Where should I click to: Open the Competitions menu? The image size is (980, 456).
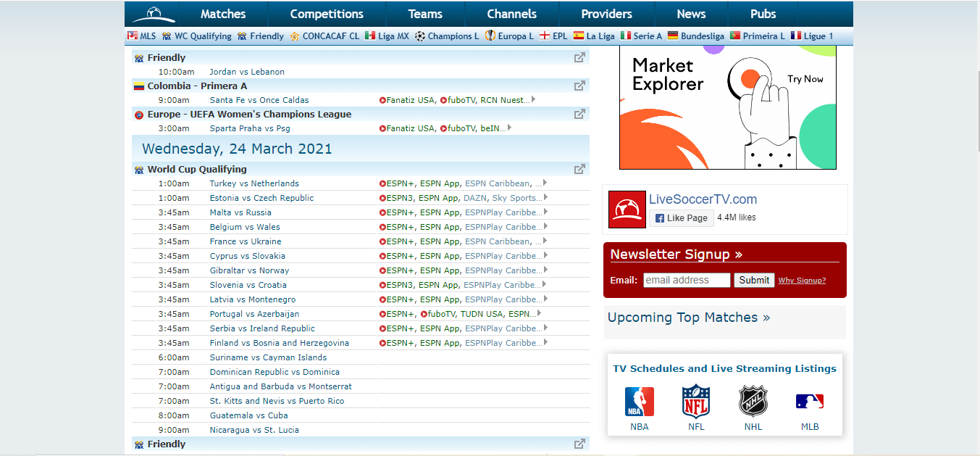(x=327, y=14)
